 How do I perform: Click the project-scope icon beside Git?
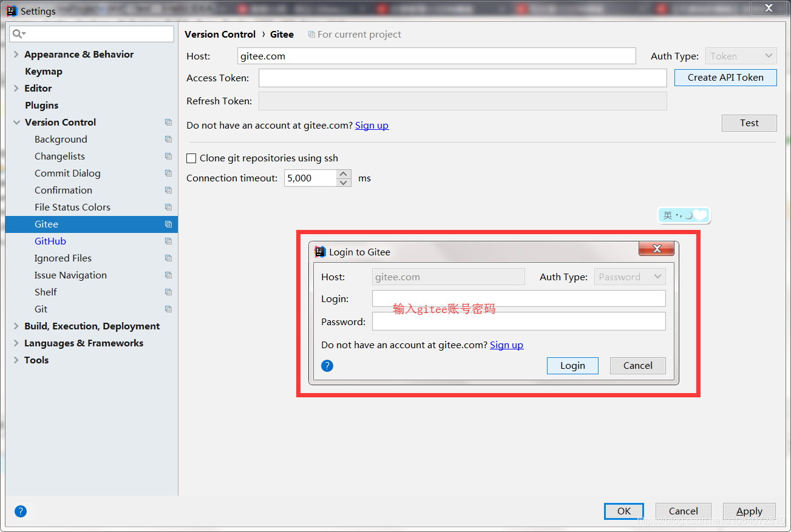coord(168,309)
